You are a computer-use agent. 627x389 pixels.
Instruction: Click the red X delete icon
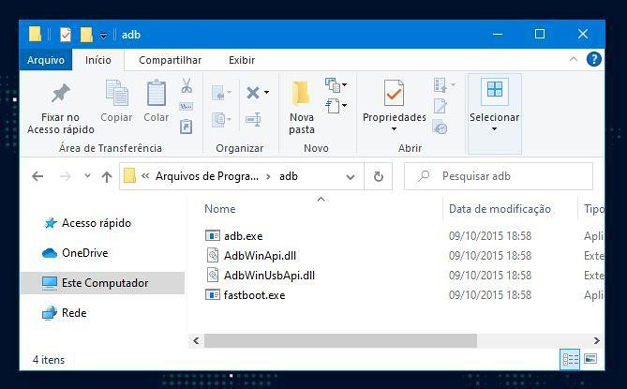pos(253,93)
